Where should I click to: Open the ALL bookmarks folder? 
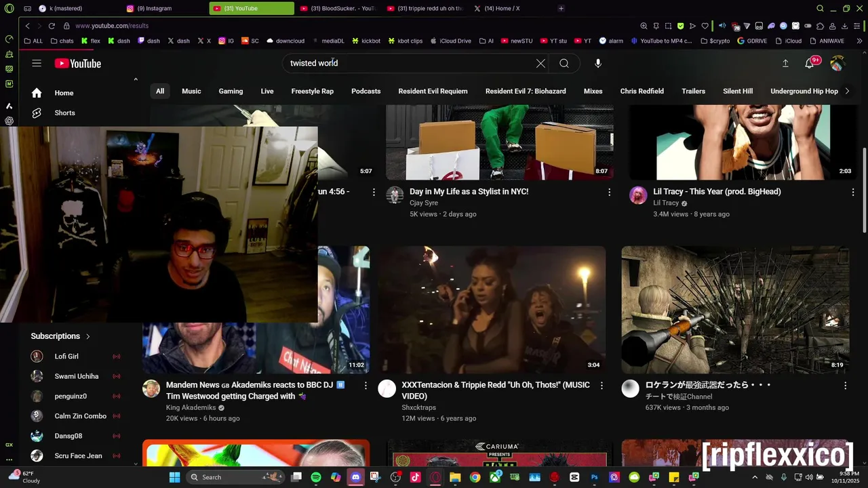click(33, 41)
